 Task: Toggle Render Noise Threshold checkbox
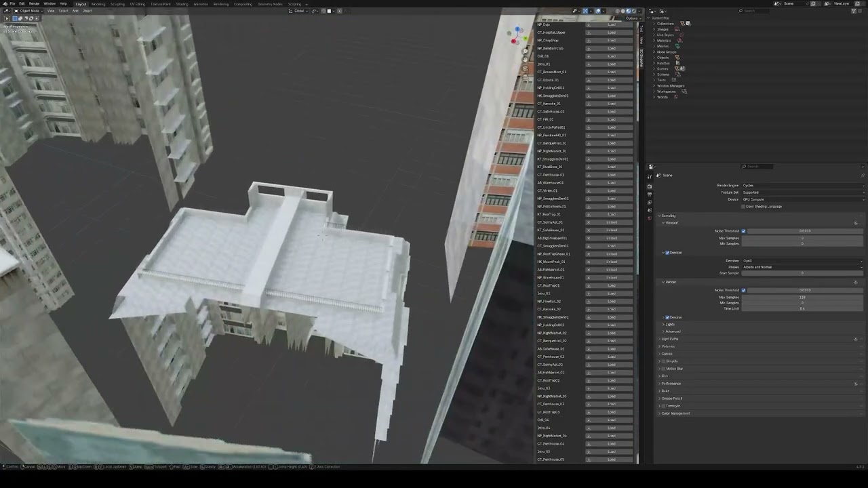pos(743,290)
